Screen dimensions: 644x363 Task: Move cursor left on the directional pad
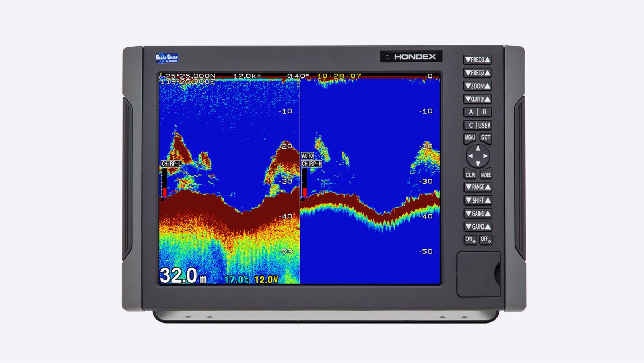470,156
